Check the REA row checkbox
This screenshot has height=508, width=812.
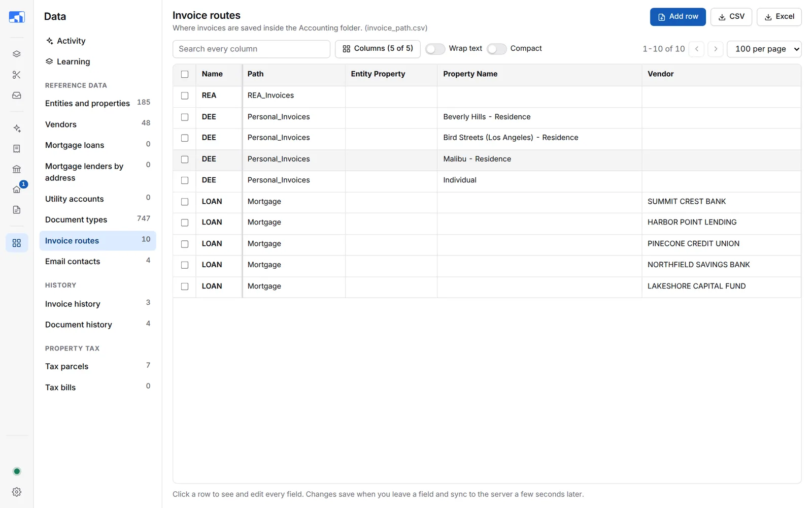[185, 96]
